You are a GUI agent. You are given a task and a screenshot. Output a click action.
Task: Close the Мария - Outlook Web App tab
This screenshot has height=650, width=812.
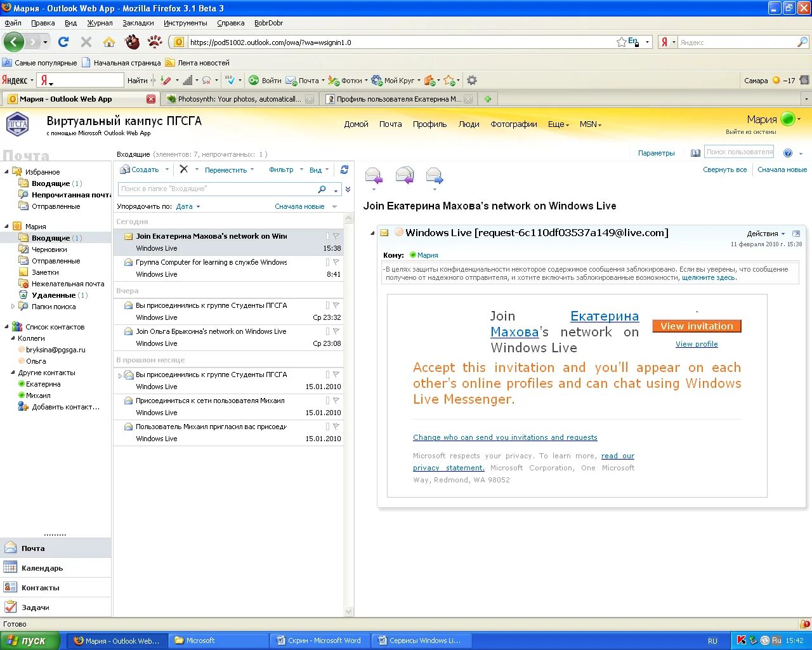tap(151, 99)
